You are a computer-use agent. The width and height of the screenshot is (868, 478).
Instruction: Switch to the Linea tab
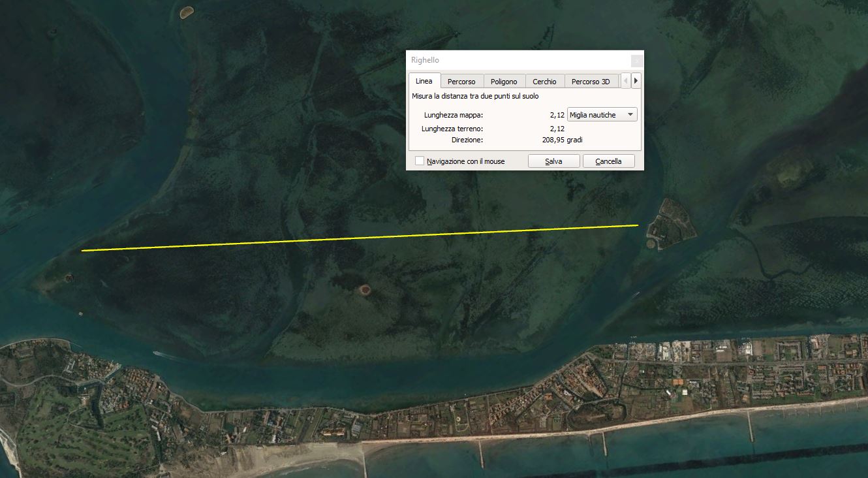pos(424,81)
